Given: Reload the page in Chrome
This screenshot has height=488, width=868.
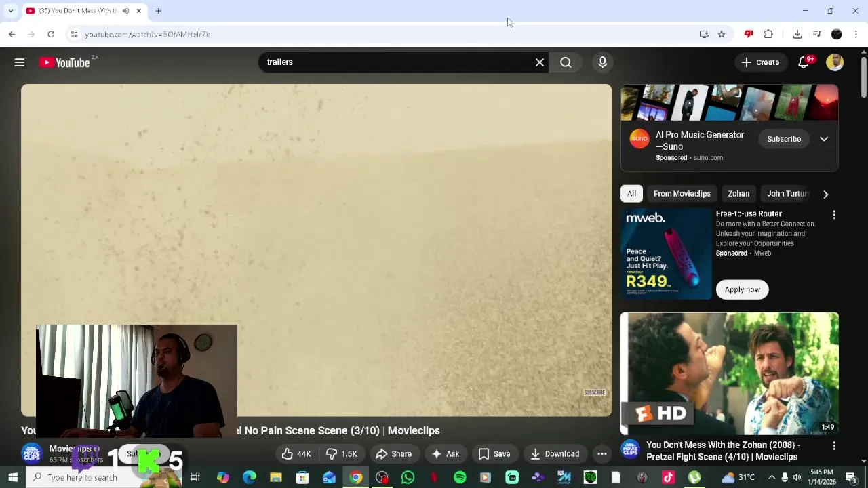Looking at the screenshot, I should 51,34.
